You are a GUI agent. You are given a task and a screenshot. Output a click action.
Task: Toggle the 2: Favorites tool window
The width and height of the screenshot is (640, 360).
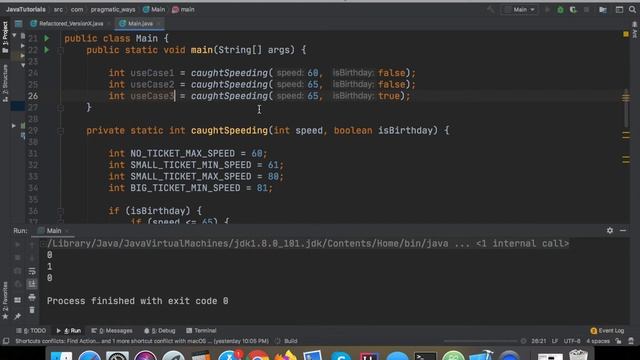click(x=5, y=300)
